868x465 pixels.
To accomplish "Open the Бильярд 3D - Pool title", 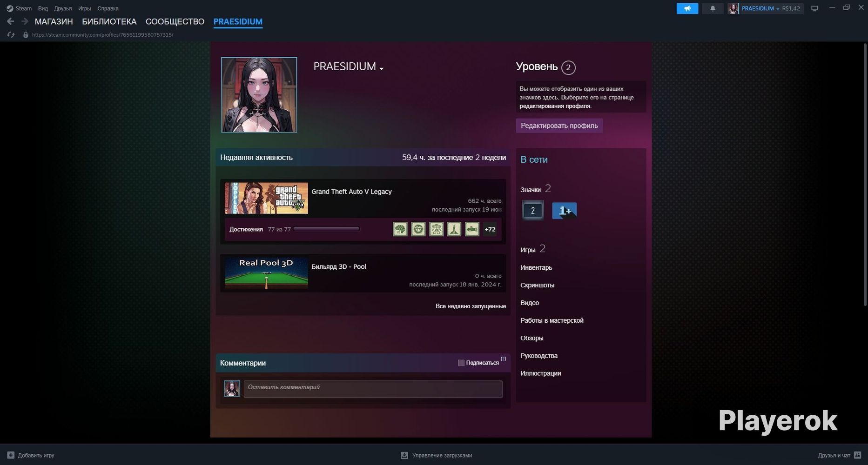I will click(339, 266).
